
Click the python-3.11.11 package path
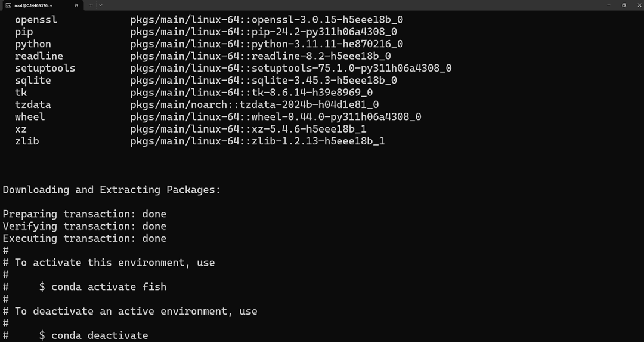tap(267, 44)
